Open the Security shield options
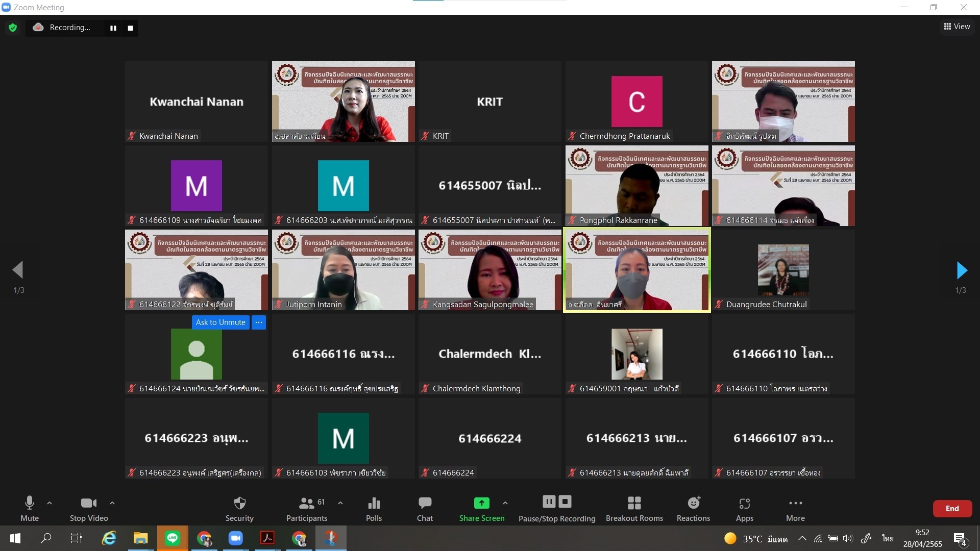The width and height of the screenshot is (980, 551). click(239, 509)
